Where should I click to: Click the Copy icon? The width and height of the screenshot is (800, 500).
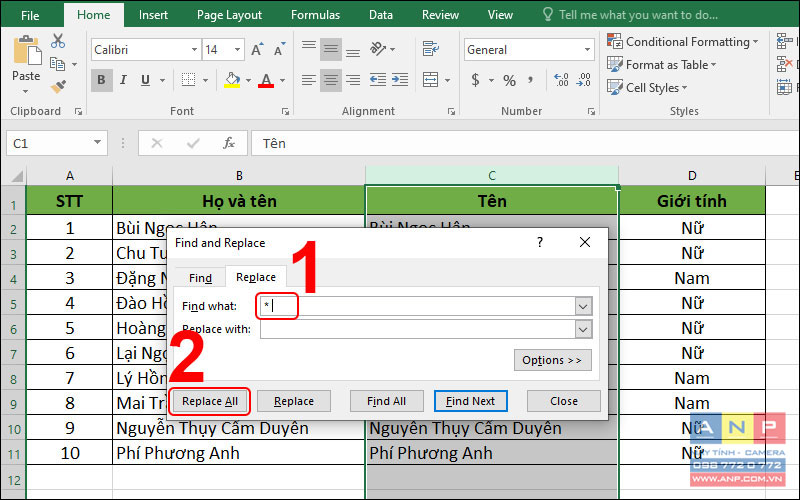pyautogui.click(x=58, y=64)
